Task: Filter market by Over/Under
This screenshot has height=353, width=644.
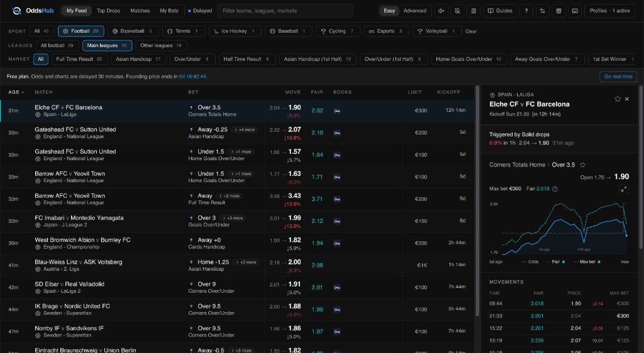Action: (x=191, y=59)
